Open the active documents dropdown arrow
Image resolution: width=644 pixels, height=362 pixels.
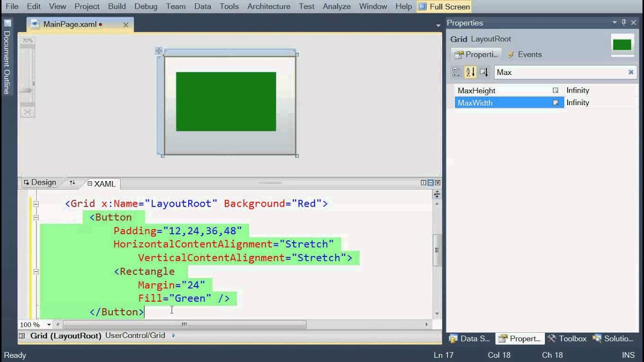tap(438, 25)
